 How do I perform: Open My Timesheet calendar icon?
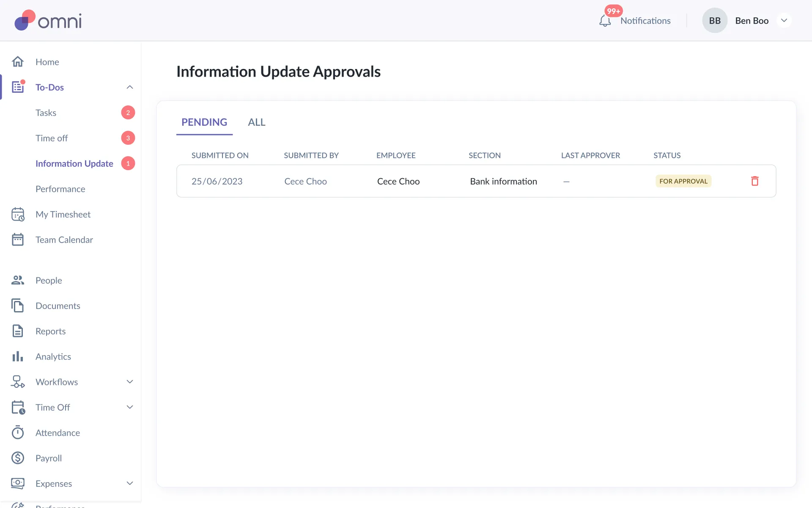click(x=18, y=214)
